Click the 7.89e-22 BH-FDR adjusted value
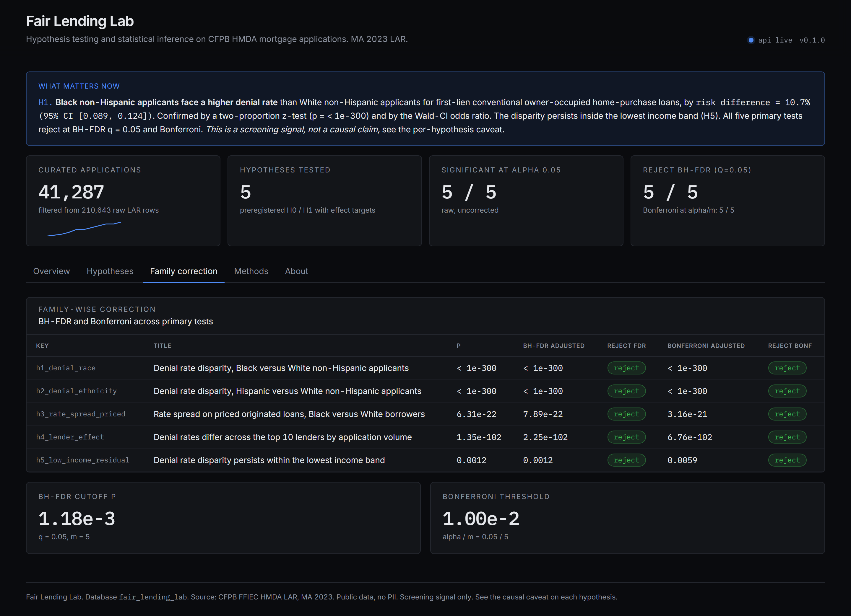 coord(543,414)
